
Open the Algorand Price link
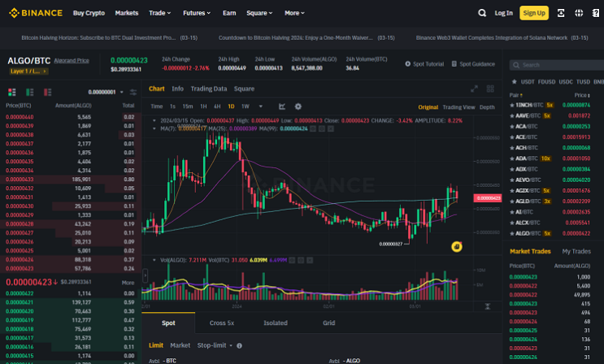click(72, 60)
